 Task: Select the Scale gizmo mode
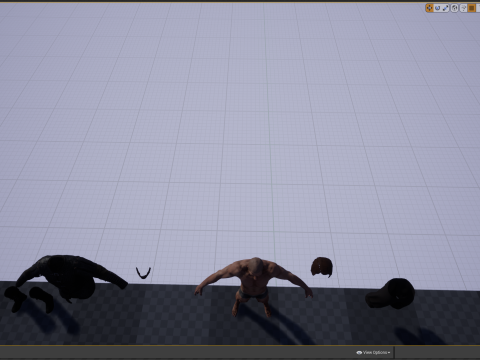pyautogui.click(x=446, y=8)
